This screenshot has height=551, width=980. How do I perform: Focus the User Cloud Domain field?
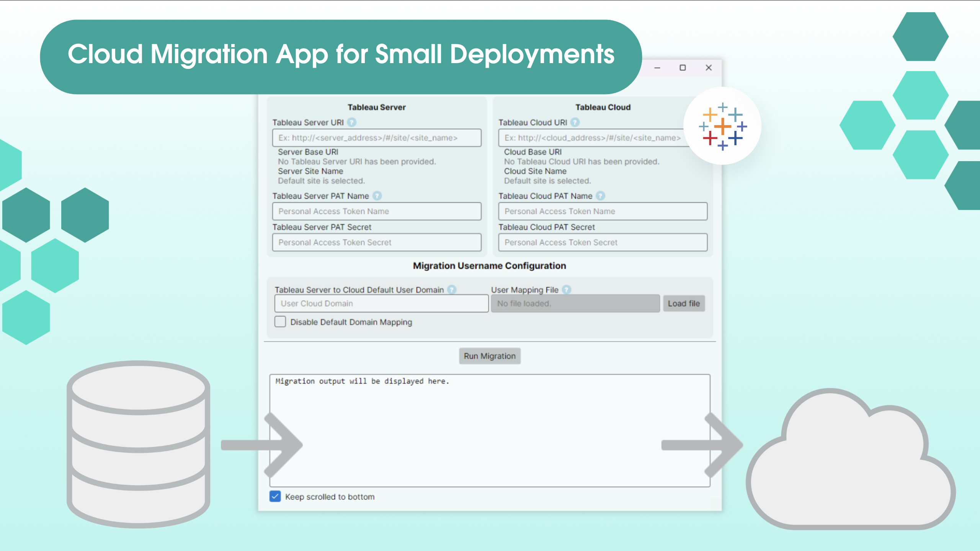pyautogui.click(x=381, y=303)
